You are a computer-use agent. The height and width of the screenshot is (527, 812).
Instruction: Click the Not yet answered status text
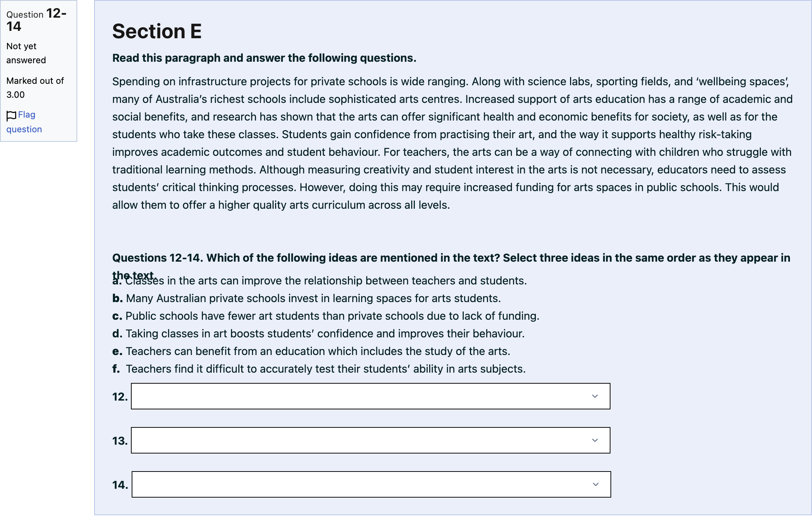coord(26,53)
